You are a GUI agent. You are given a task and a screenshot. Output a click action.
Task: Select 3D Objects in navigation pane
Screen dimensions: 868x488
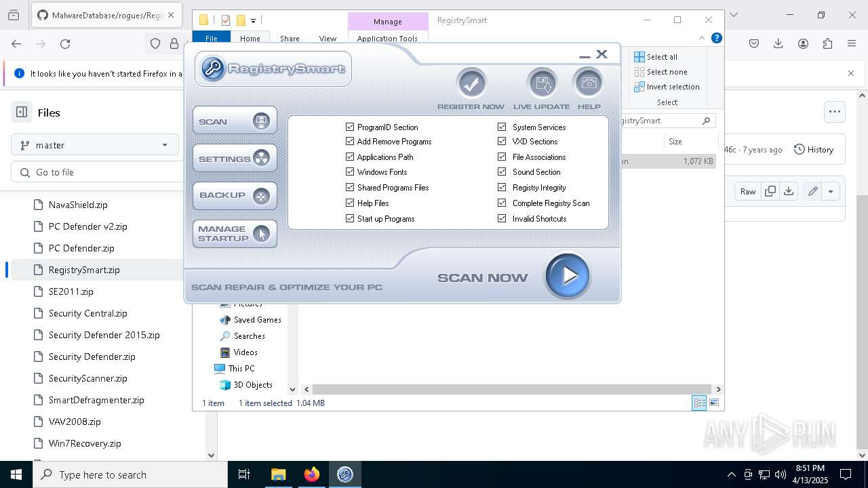click(x=245, y=385)
